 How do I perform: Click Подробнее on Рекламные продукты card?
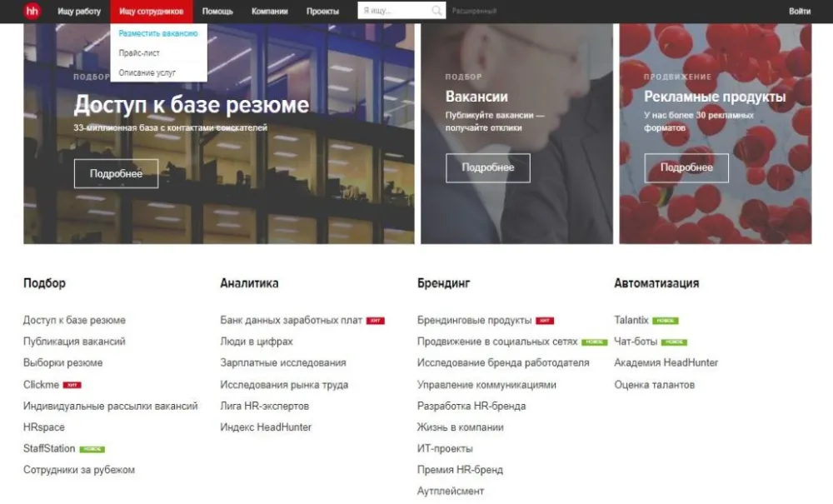[686, 167]
